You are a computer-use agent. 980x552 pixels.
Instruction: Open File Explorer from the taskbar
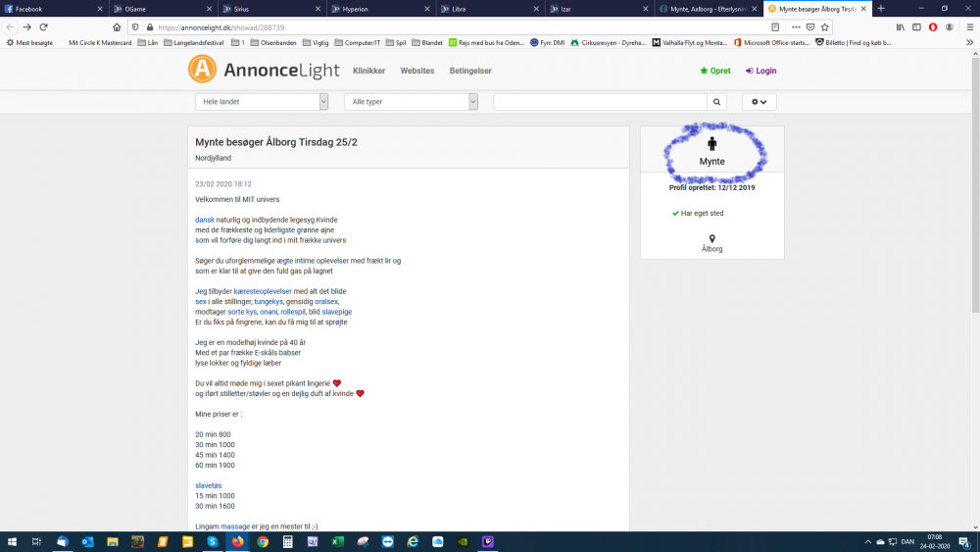(113, 542)
